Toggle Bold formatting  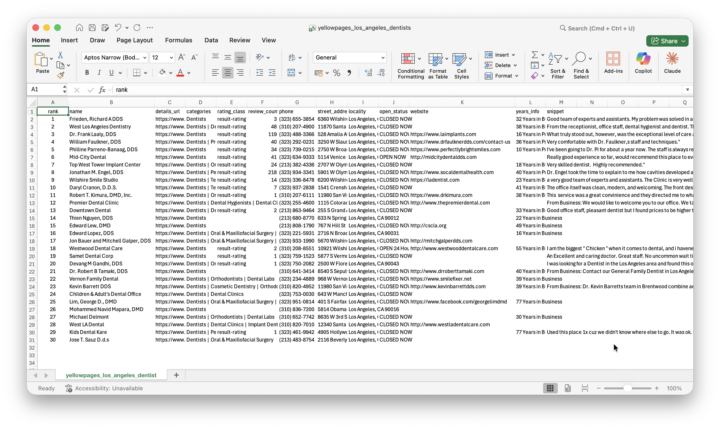pyautogui.click(x=87, y=73)
